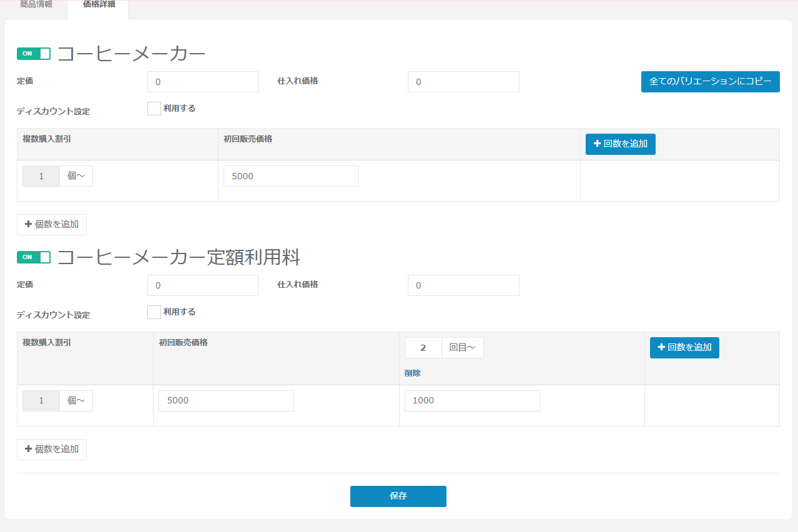Viewport: 798px width, 532px height.
Task: Click the 定価 field for コーヒーメーカー定額利用料
Action: [x=202, y=285]
